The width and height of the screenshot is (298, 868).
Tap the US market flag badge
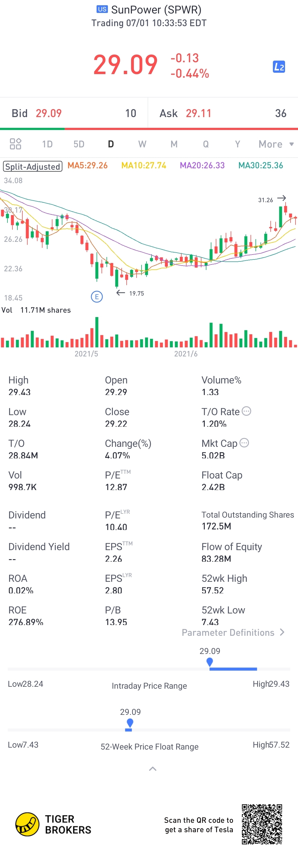[102, 9]
